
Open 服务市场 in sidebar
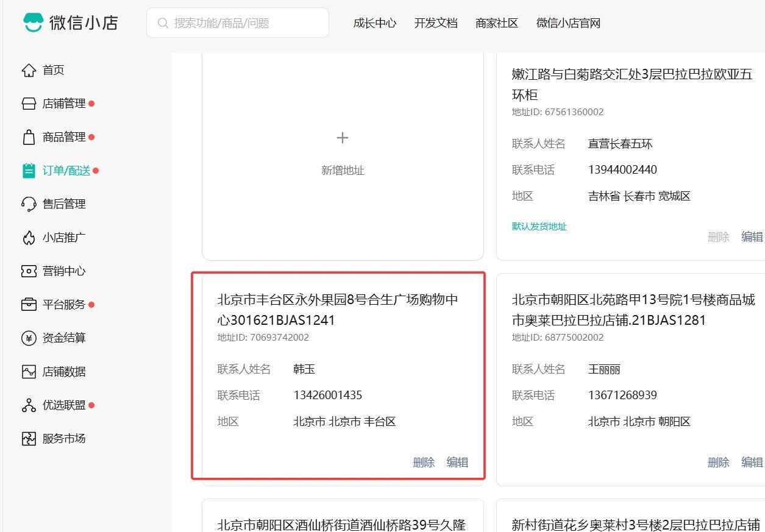[64, 439]
